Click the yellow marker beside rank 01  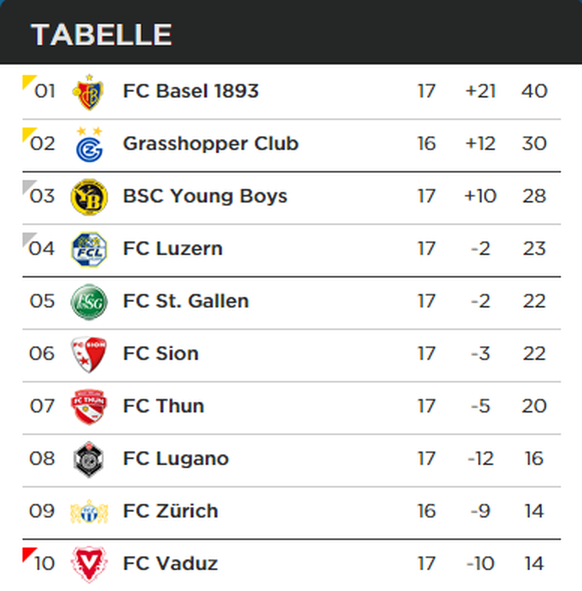(x=29, y=82)
